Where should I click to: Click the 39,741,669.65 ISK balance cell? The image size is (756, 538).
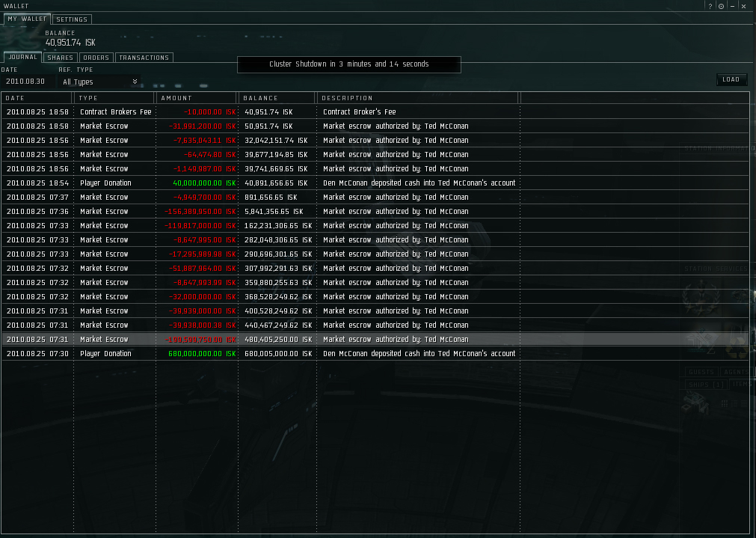[276, 169]
